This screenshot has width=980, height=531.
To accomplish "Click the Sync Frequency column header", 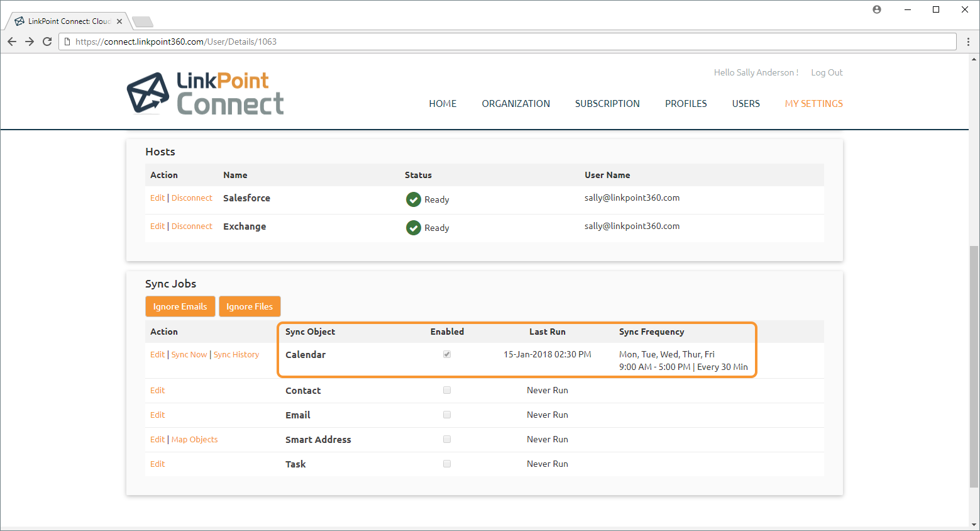I will (x=651, y=332).
